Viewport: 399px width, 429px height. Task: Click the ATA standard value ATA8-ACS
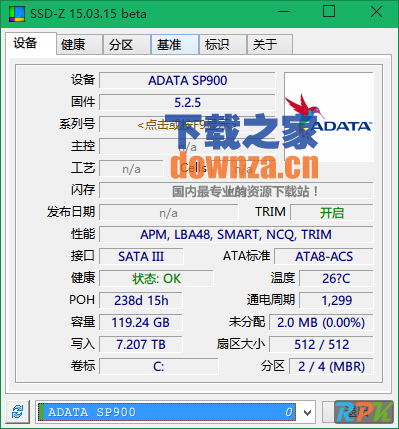324,256
